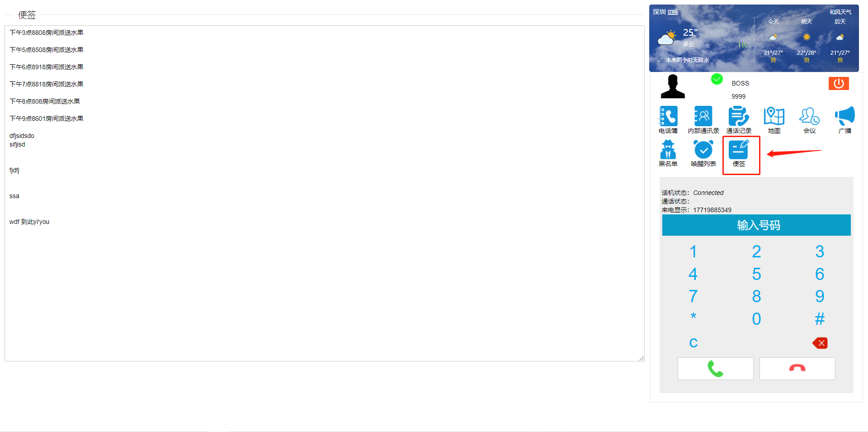This screenshot has height=432, width=868.
Task: Switch city using the 切换 link
Action: click(673, 12)
